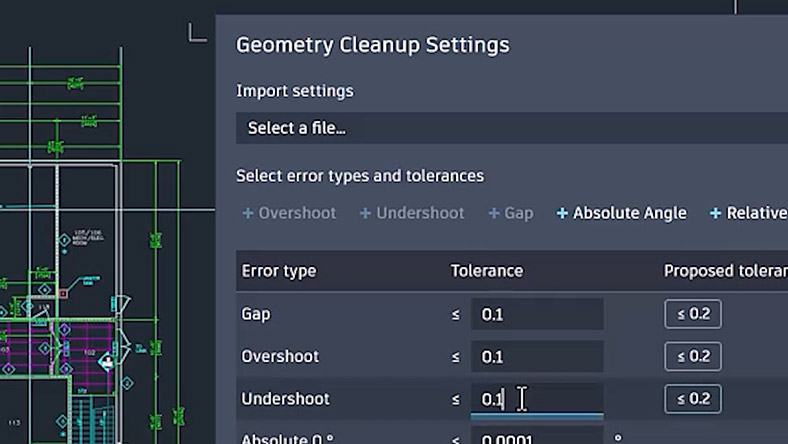Apply proposed tolerance ≤ 0.2 for Undershoot
The width and height of the screenshot is (788, 444).
pyautogui.click(x=693, y=399)
